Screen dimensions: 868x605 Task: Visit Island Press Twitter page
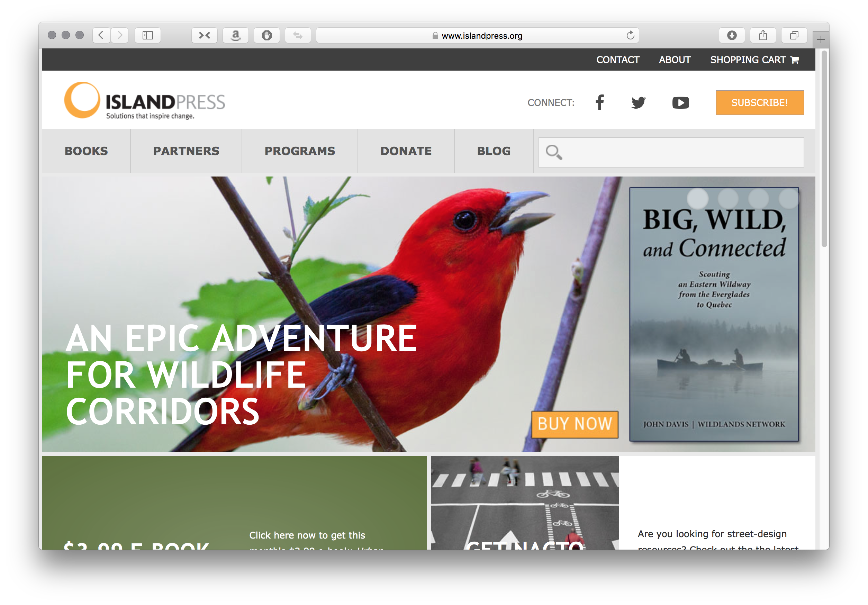click(x=638, y=102)
